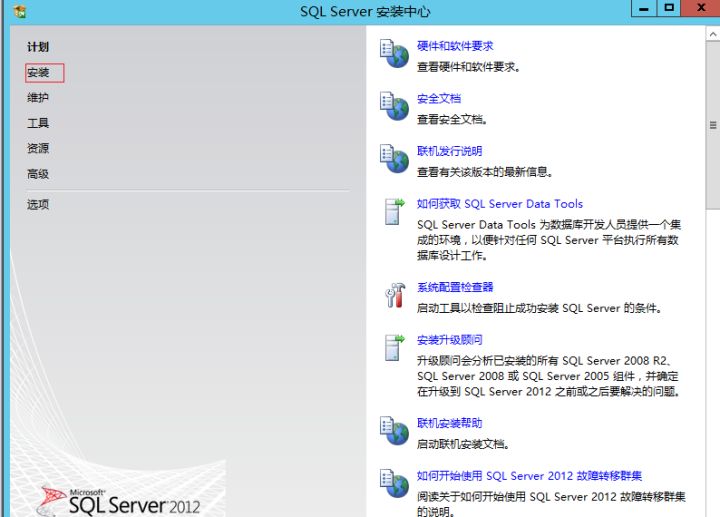Switch to the 安装 page
The height and width of the screenshot is (517, 720).
[x=38, y=73]
